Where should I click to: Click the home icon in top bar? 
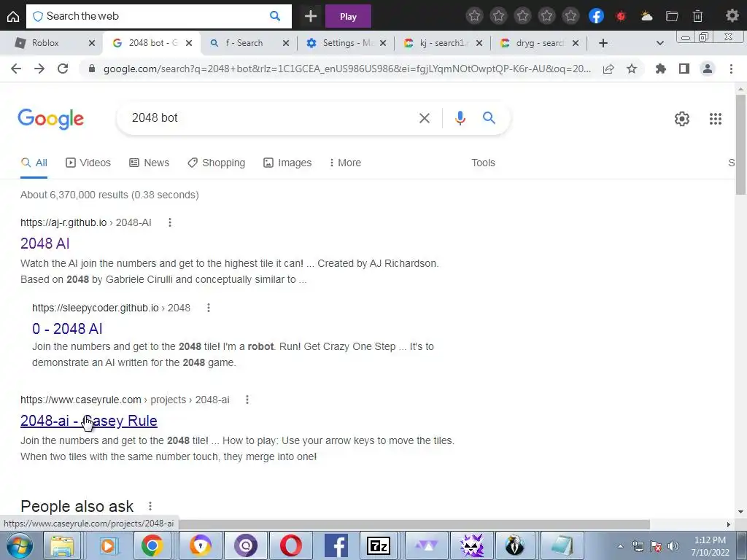pos(13,16)
